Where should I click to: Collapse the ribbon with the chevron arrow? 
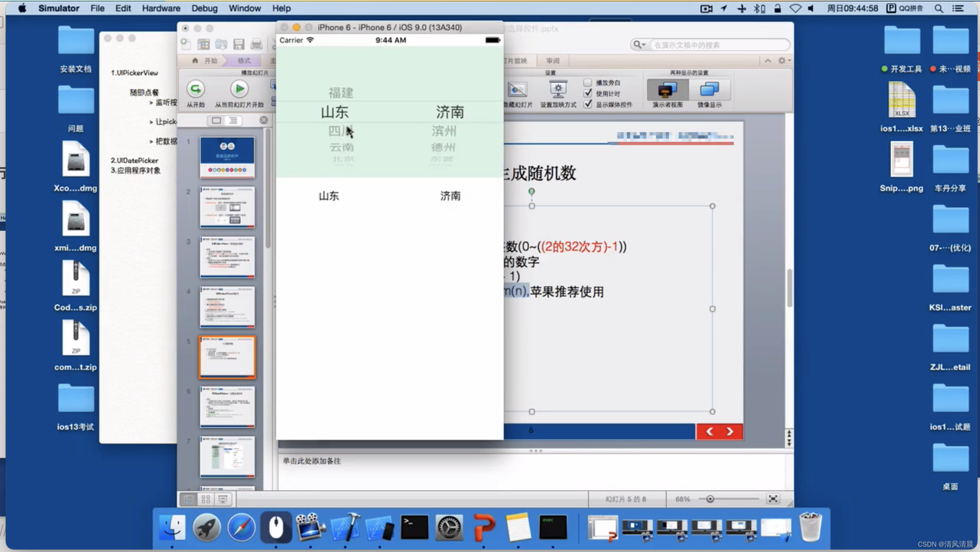(x=768, y=60)
